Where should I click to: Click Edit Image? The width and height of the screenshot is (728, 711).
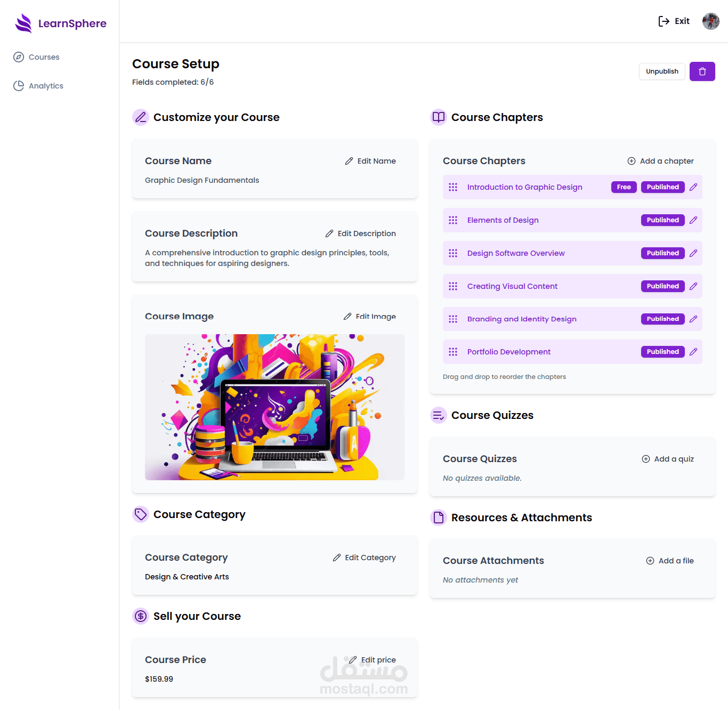[370, 317]
